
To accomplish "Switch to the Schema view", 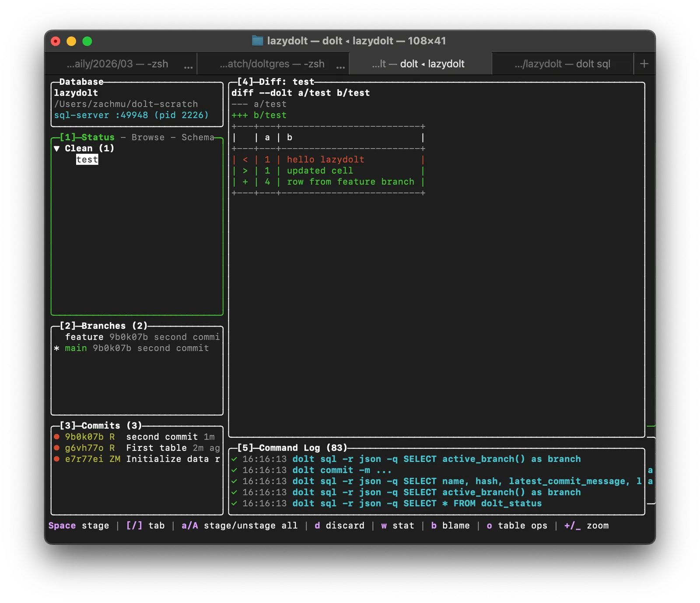I will click(198, 137).
